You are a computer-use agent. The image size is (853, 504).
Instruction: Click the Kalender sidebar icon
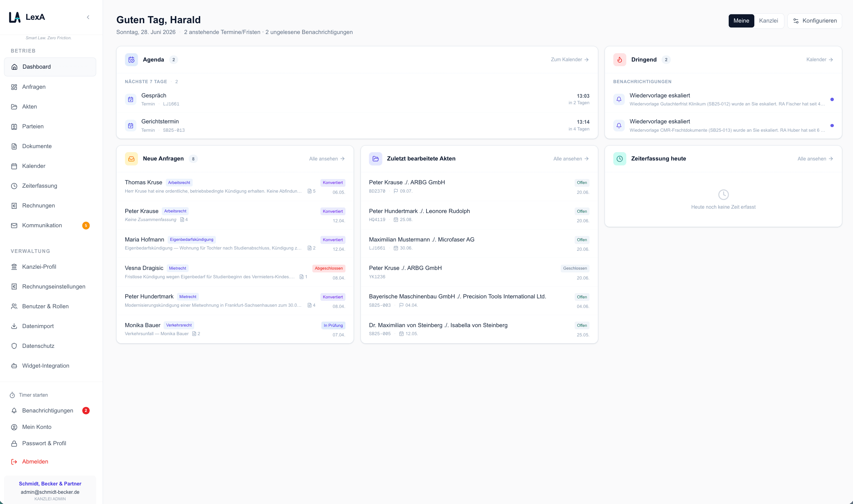tap(14, 166)
